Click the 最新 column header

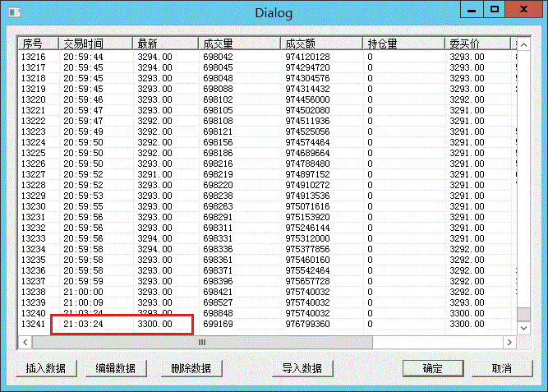coord(164,43)
